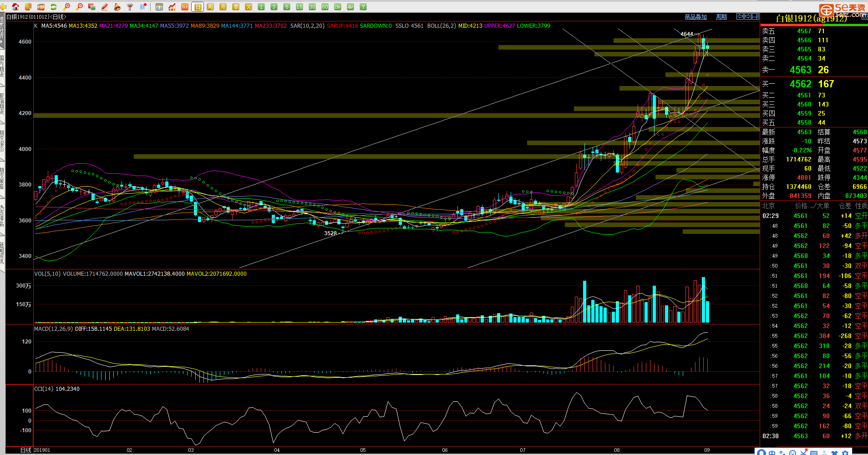Click the MACD(12,26,9) indicator label
Screen dimensions: 868x455
point(54,329)
